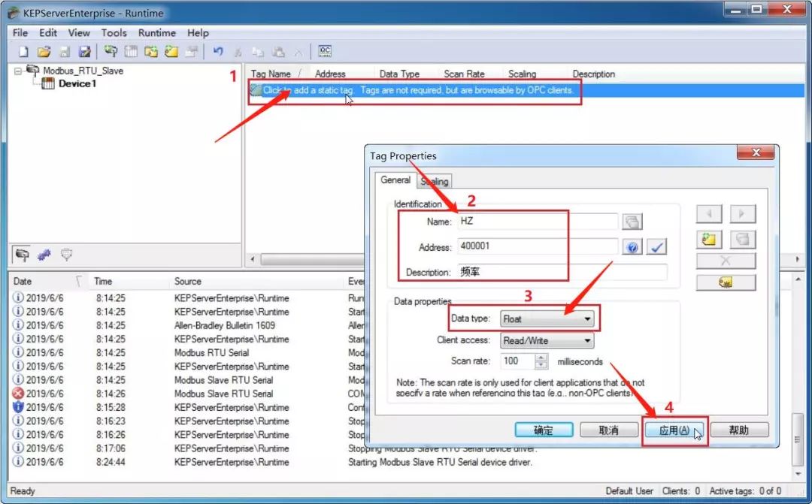
Task: Click the New Device toolbar icon
Action: click(131, 51)
